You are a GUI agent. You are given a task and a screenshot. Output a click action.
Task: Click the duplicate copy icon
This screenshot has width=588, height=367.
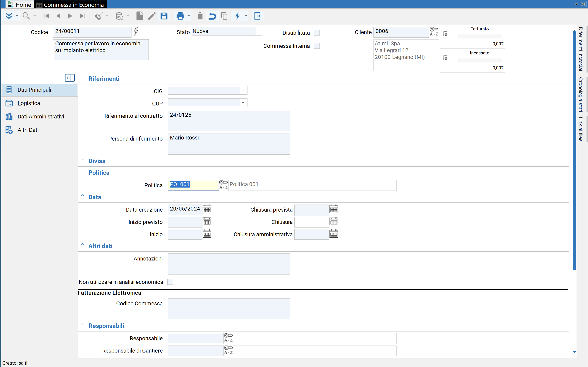224,16
